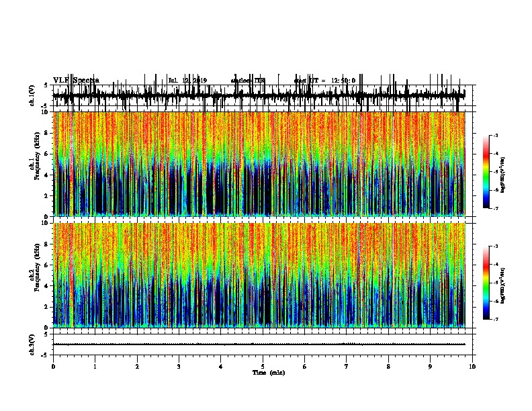Image resolution: width=532 pixels, height=411 pixels.
Task: Click the time axis tick labeled 9
Action: click(x=430, y=367)
